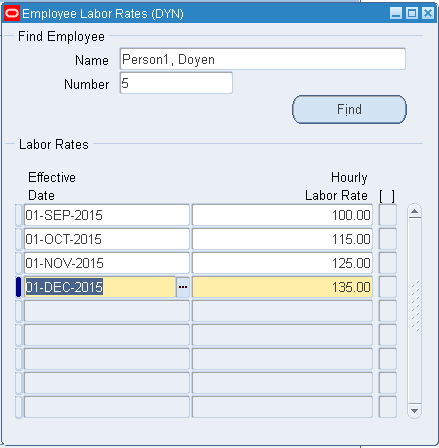Click flexfield box for 135.00 rate row

(x=388, y=287)
